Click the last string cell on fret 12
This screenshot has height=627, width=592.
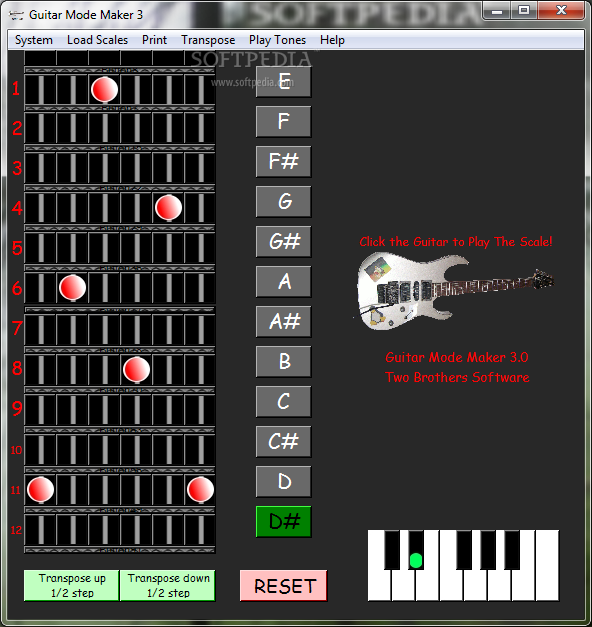point(200,529)
